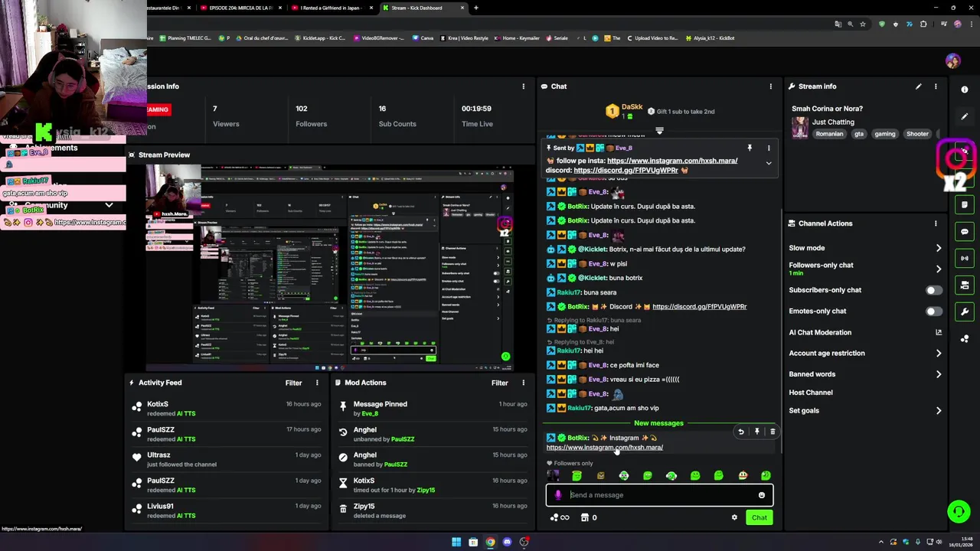Click the user avatar in the dashboard header
Viewport: 980px width, 551px height.
point(952,60)
